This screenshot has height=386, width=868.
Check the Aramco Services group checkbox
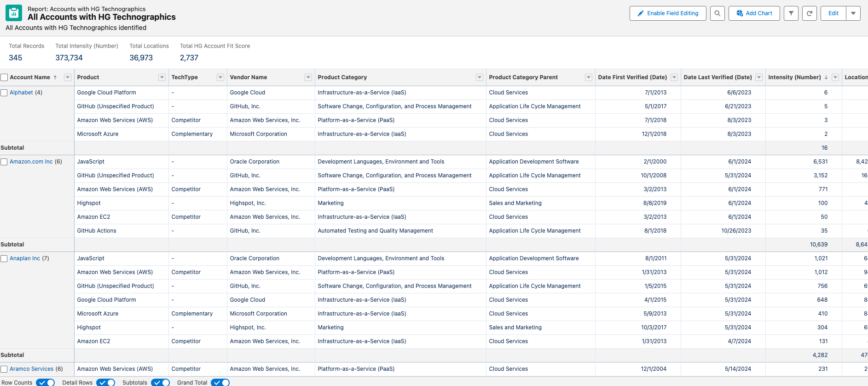point(4,369)
